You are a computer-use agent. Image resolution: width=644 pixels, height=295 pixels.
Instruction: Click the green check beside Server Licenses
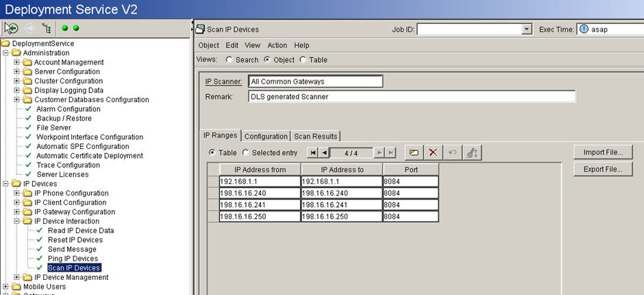click(x=28, y=174)
